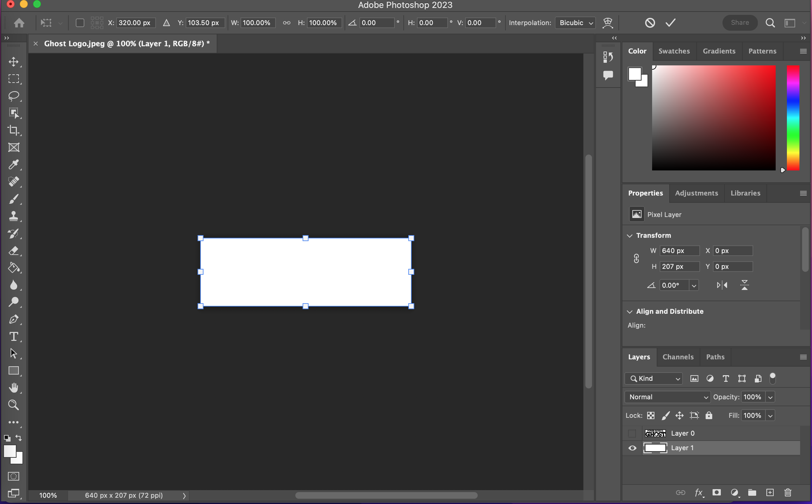
Task: Filter for text layers in Layers panel
Action: pyautogui.click(x=725, y=378)
